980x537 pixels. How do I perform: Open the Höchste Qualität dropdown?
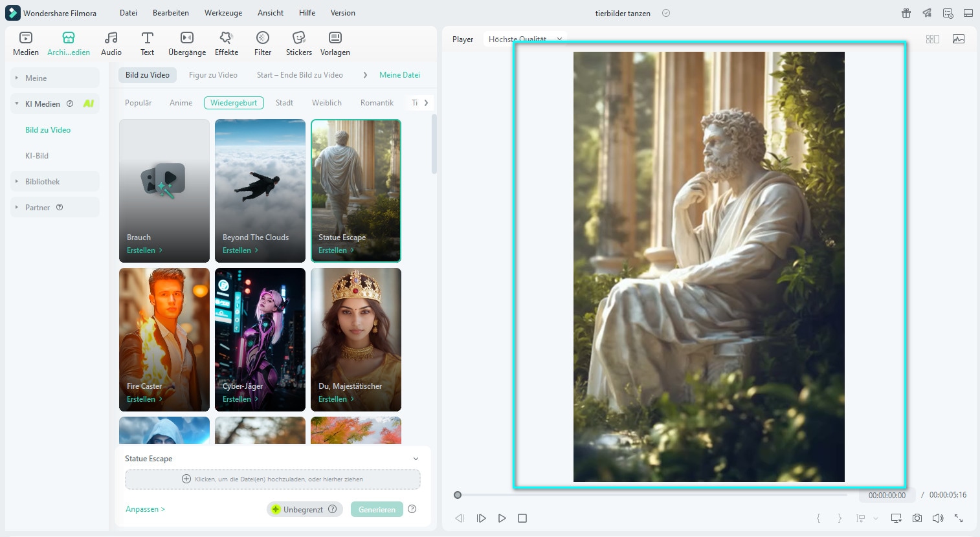click(x=525, y=39)
